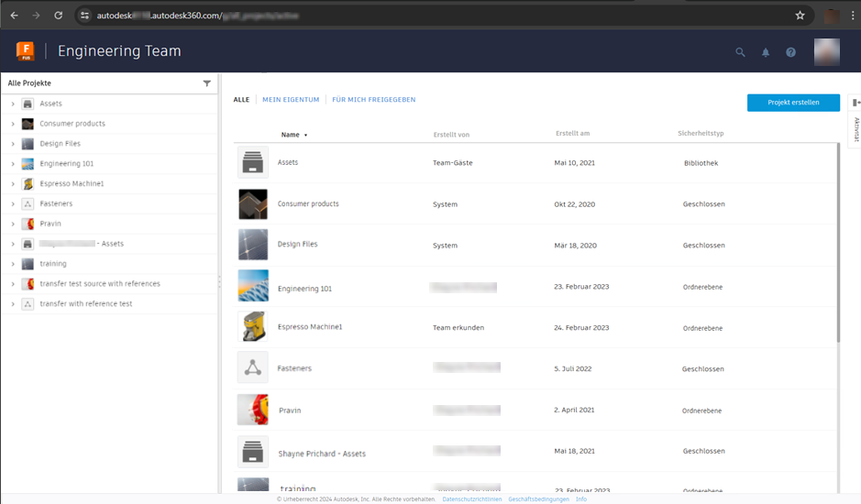This screenshot has height=504, width=861.
Task: Open Espresso Machine1 thumbnail in table
Action: click(x=252, y=326)
